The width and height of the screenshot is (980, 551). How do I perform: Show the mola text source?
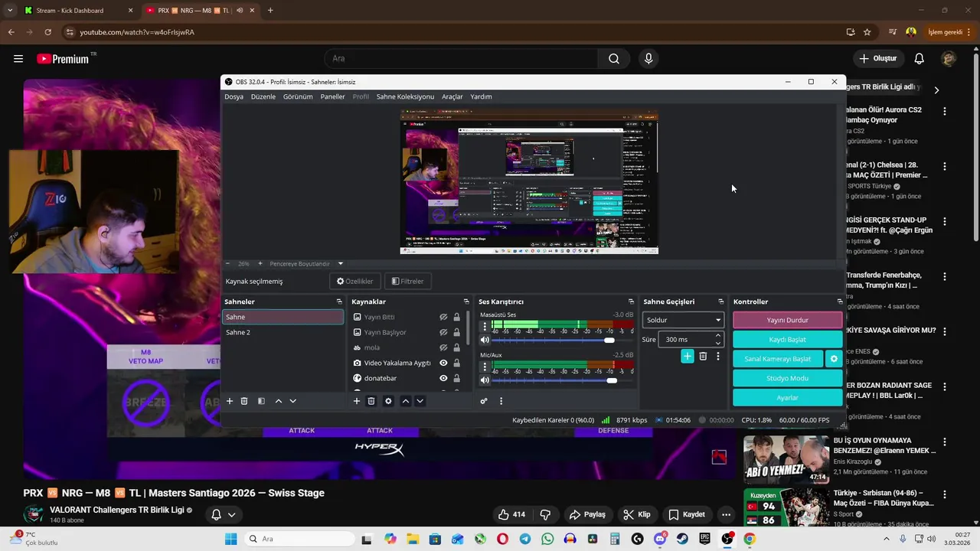[443, 347]
